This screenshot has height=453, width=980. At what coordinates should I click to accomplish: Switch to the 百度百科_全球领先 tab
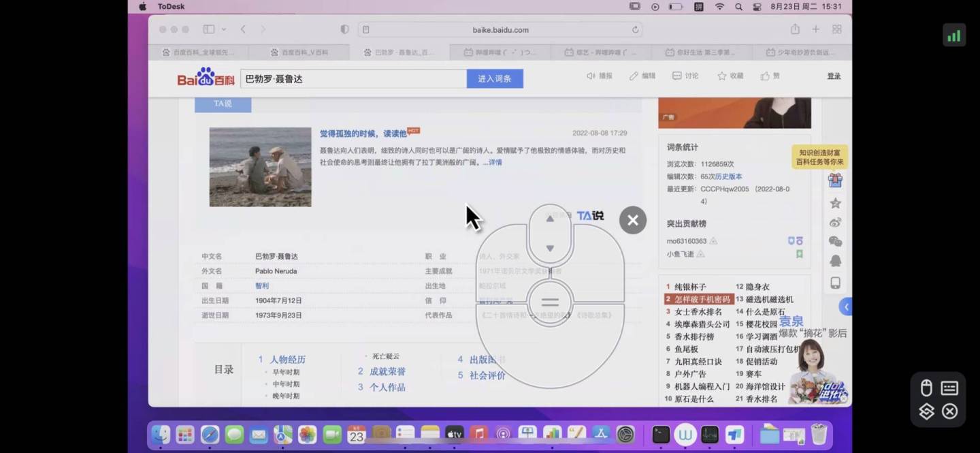tap(198, 52)
